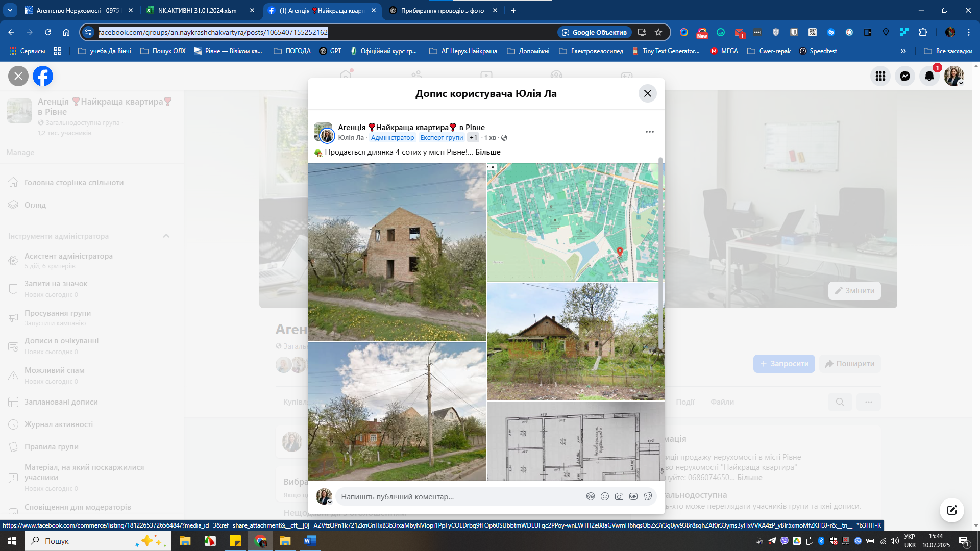Screen dimensions: 980x551
Task: Open Word from the Windows taskbar
Action: pos(310,541)
